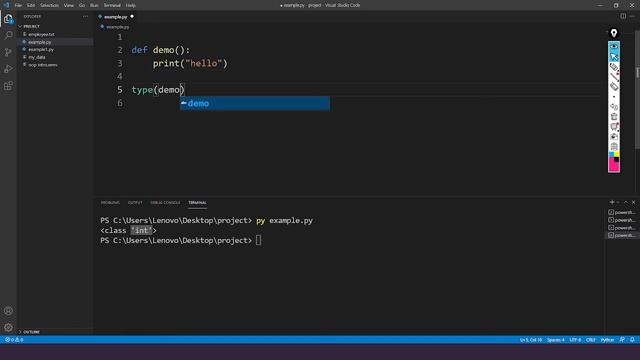
Task: Open the Search view in activity bar
Action: pos(8,36)
